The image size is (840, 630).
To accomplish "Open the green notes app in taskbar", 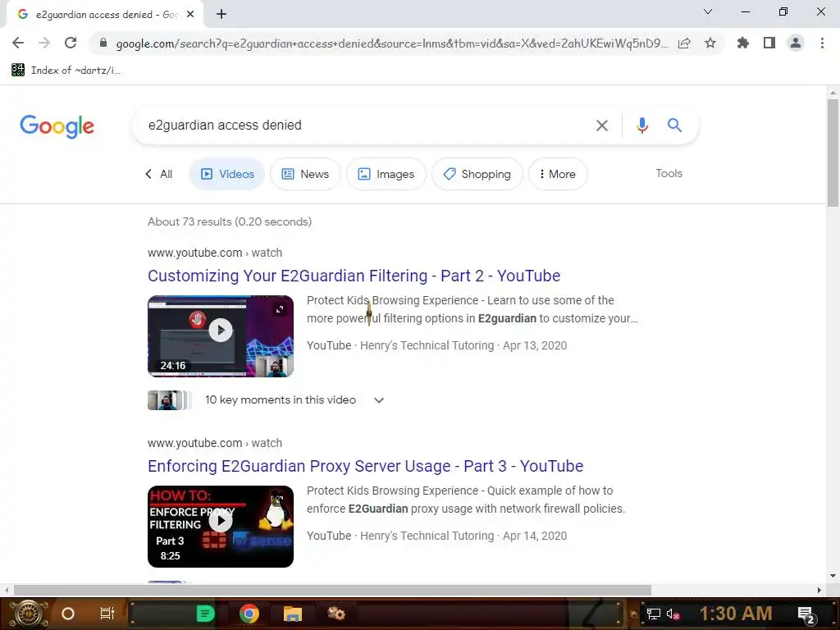I will pyautogui.click(x=205, y=614).
